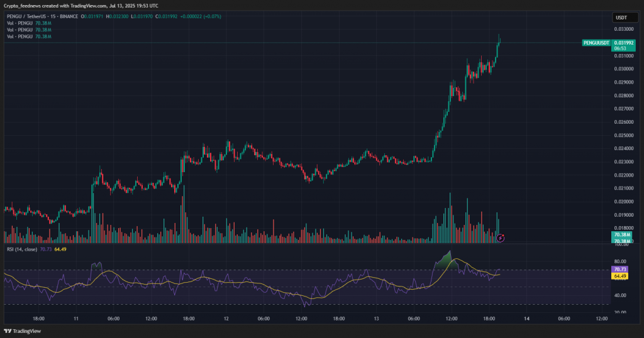Image resolution: width=644 pixels, height=338 pixels.
Task: Click the current price tag 0.031992
Action: pos(623,42)
